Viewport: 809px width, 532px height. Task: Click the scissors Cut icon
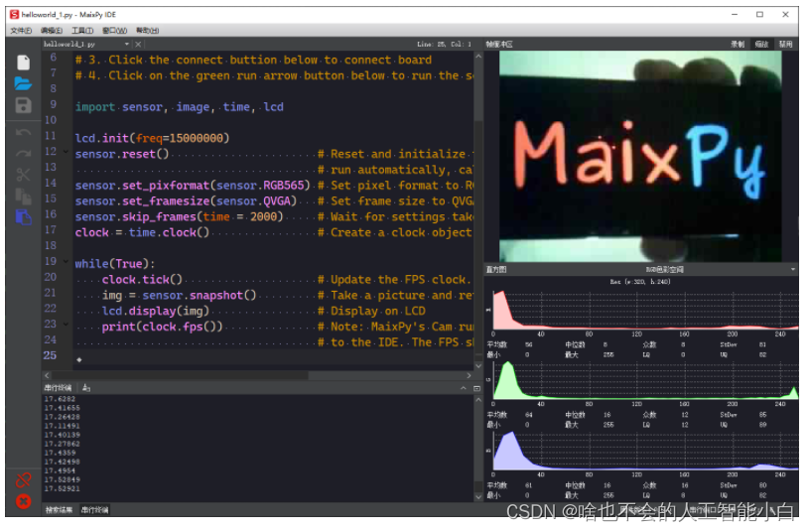click(23, 175)
